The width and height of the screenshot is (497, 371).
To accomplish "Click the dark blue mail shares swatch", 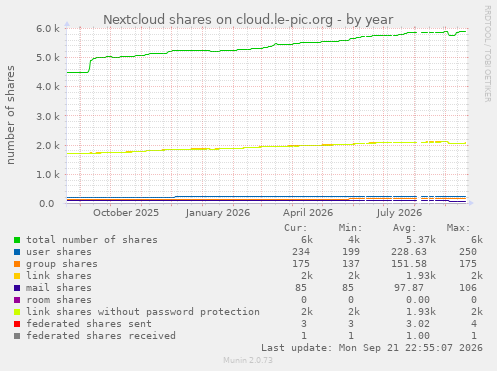I will pyautogui.click(x=17, y=288).
